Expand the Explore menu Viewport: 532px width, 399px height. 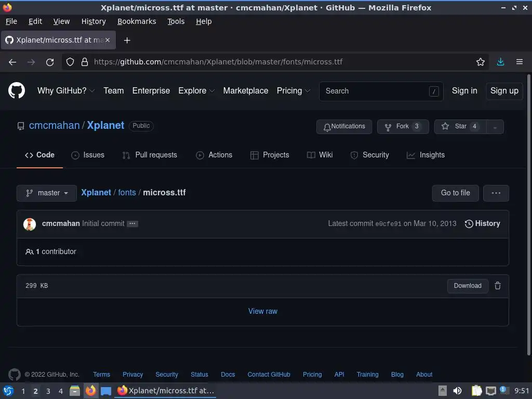[196, 90]
